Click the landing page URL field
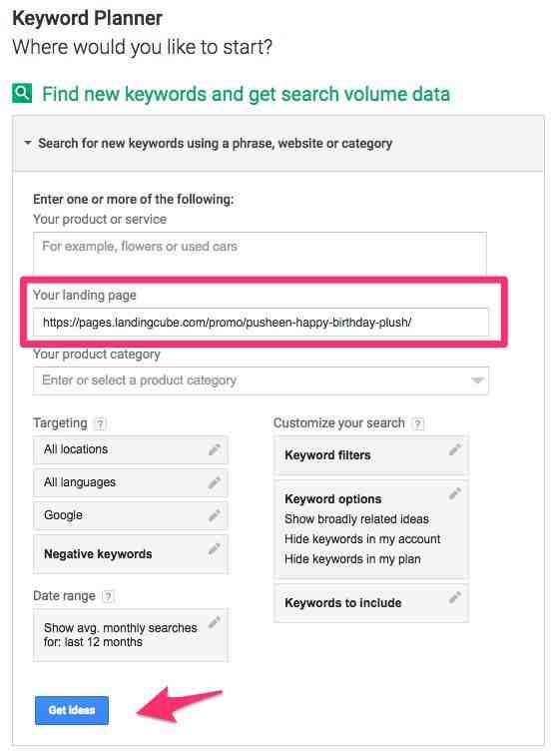Viewport: 552px width, 756px height. (261, 322)
